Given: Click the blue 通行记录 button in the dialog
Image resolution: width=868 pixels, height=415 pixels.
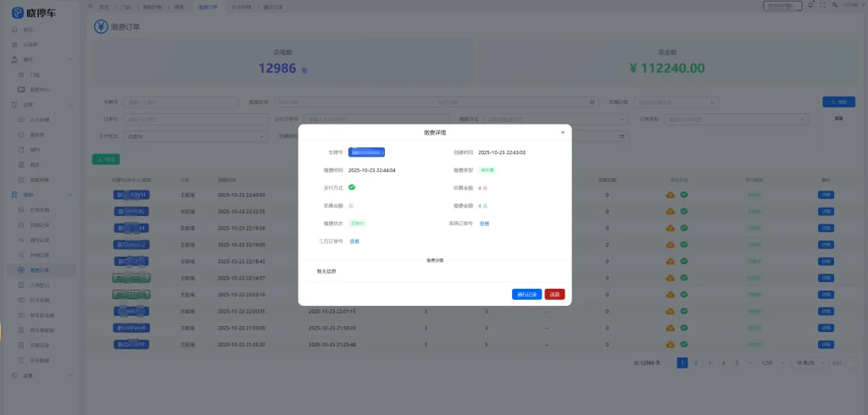Looking at the screenshot, I should coord(526,294).
